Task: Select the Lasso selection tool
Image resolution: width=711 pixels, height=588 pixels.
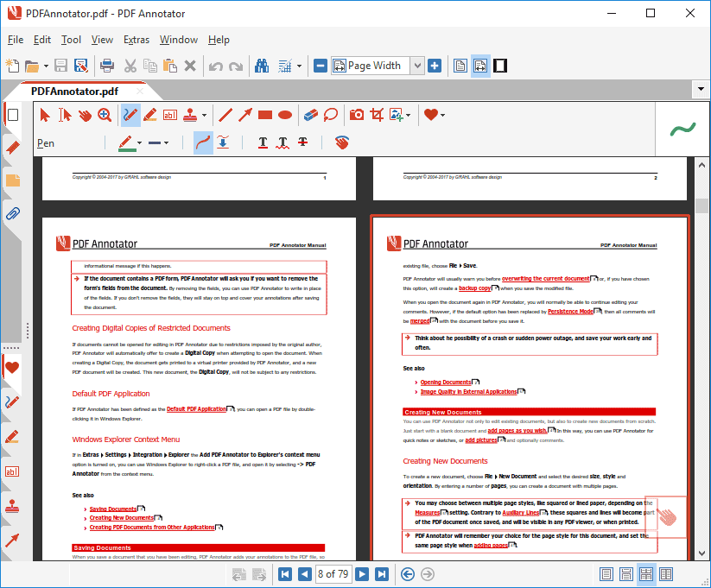Action: tap(331, 115)
